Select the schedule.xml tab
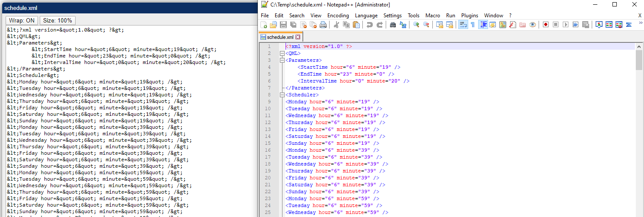 [x=280, y=37]
